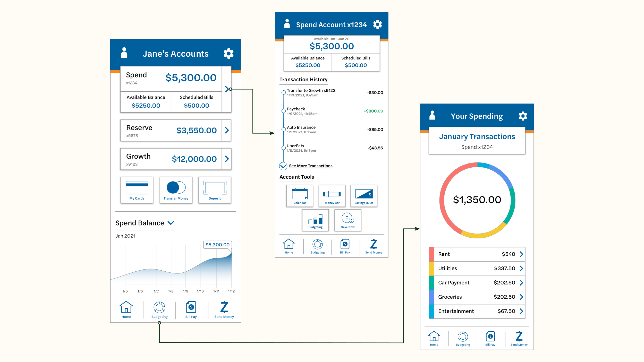Open Budgeting tool under Account Tools
Screen dimensions: 644x362
click(x=316, y=220)
